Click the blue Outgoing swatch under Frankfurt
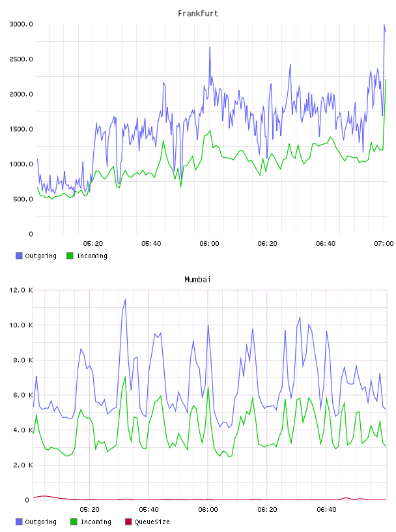This screenshot has width=396, height=532. (19, 256)
